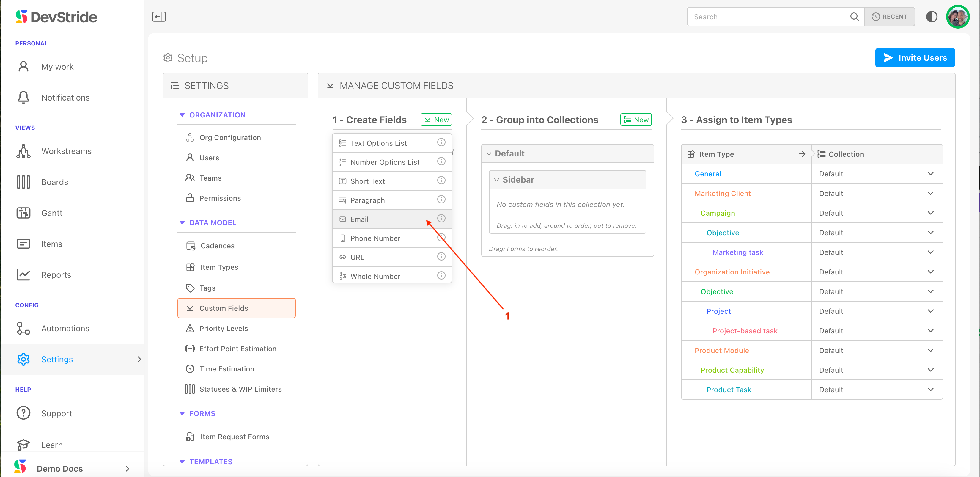The width and height of the screenshot is (980, 477).
Task: Click the RECENT button
Action: click(889, 17)
